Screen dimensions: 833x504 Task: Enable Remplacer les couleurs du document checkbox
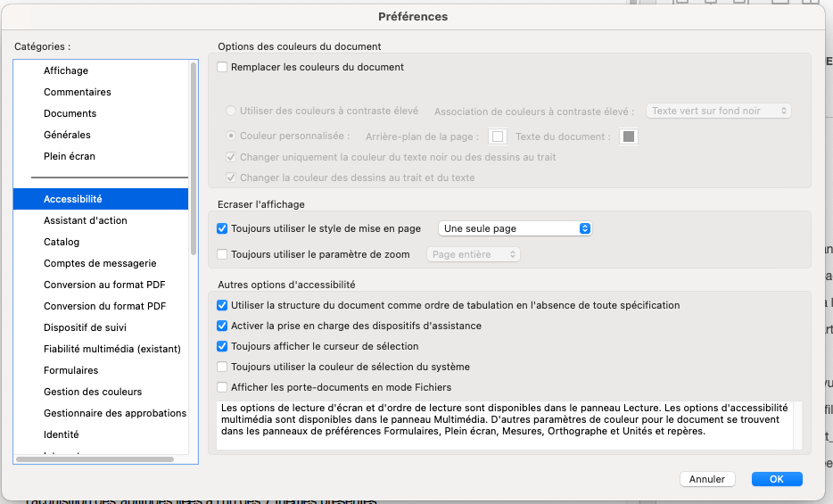pyautogui.click(x=222, y=67)
